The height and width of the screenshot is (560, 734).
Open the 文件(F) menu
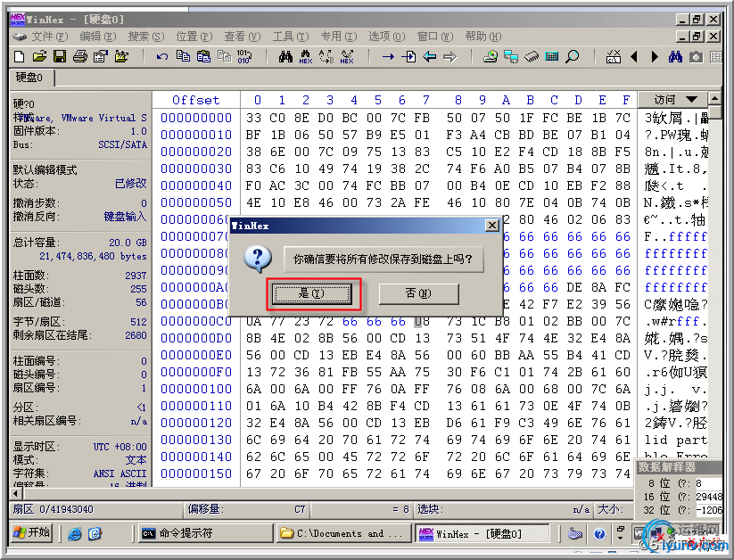(x=50, y=37)
